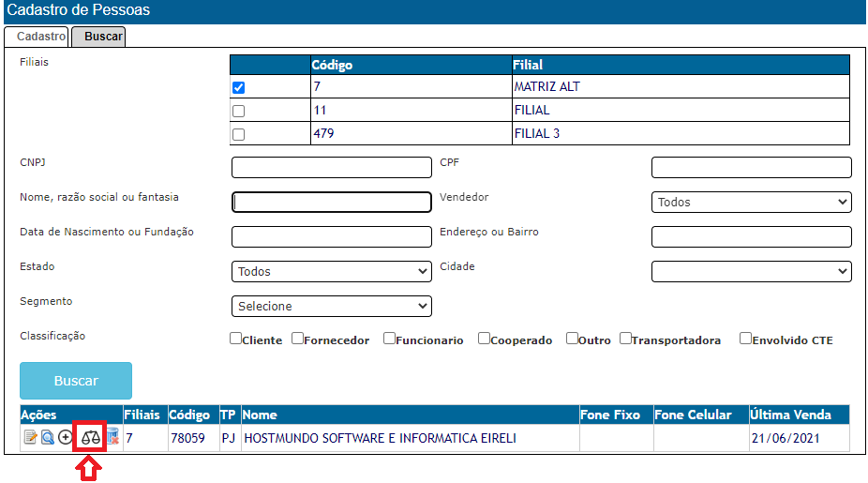
Task: Tick the Fornecedor classification checkbox
Action: (x=298, y=339)
